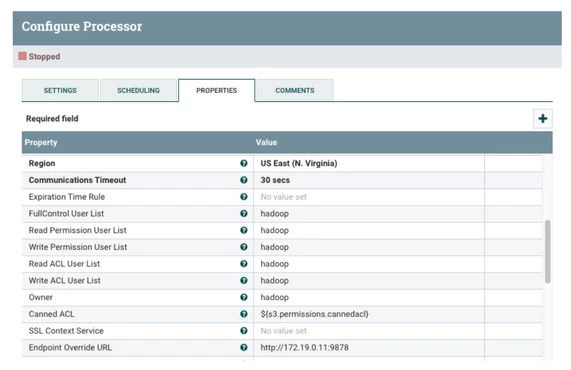The height and width of the screenshot is (370, 571).
Task: Select the FullControl User List name
Action: click(66, 213)
